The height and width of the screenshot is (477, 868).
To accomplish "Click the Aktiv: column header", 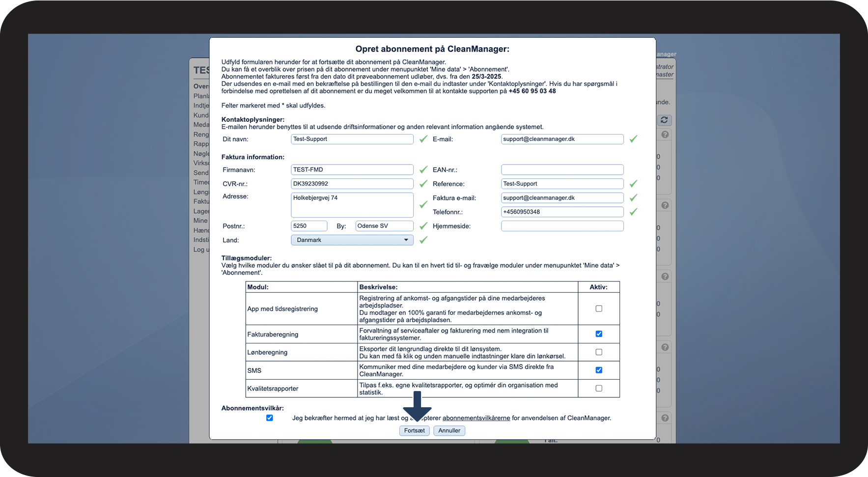I will 599,287.
